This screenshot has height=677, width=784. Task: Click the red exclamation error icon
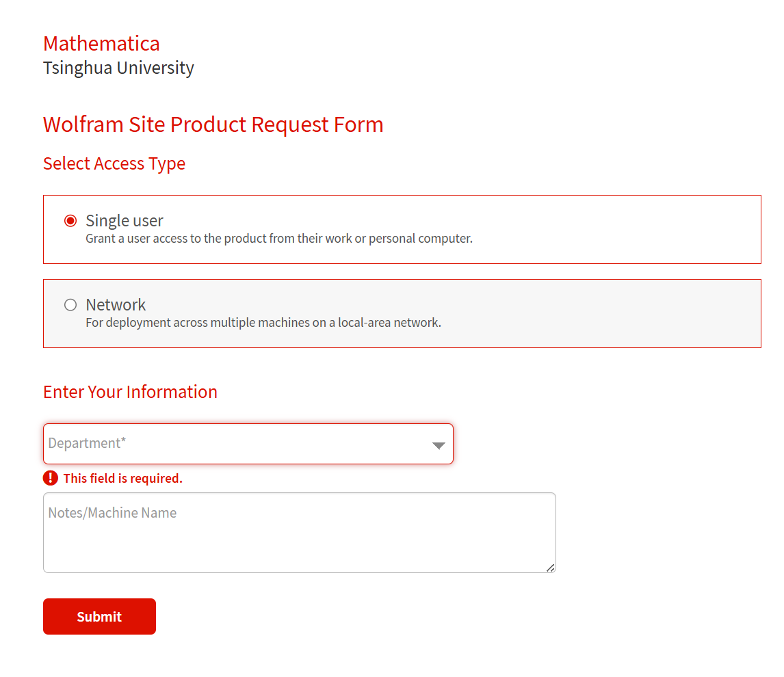50,478
